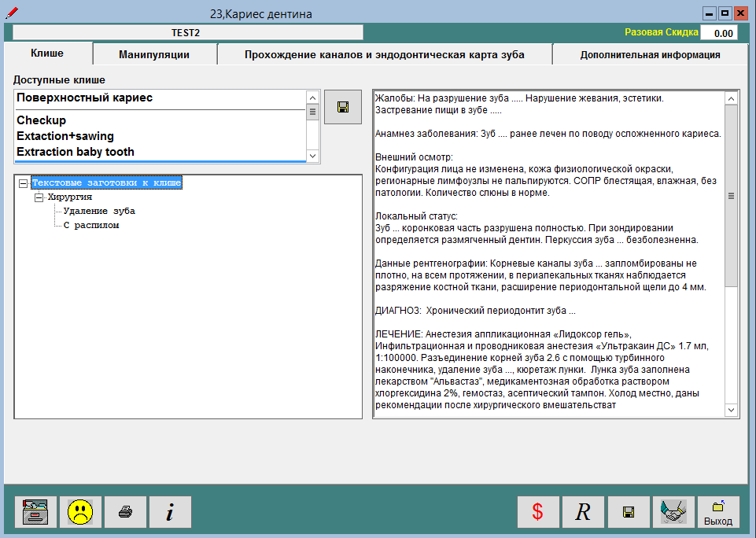The width and height of the screenshot is (756, 538).
Task: Click the file cabinet archive icon
Action: click(36, 512)
